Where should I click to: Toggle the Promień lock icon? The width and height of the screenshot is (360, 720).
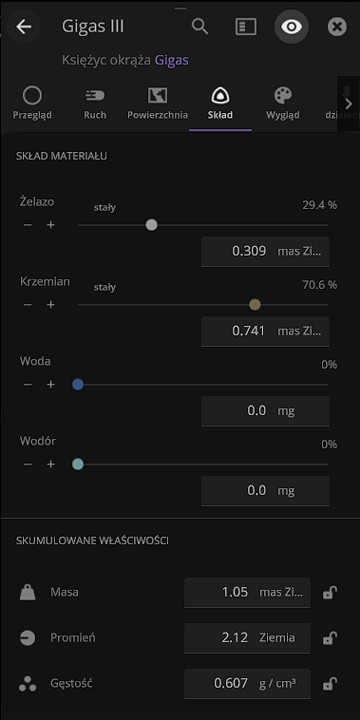coord(330,638)
